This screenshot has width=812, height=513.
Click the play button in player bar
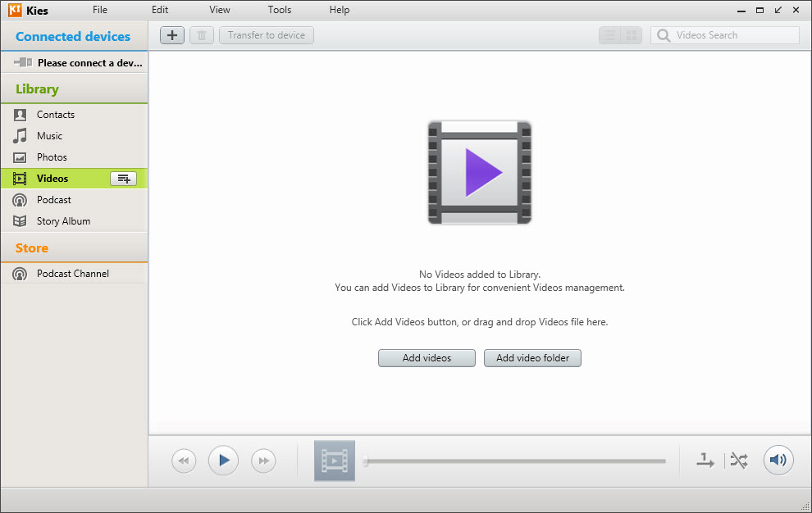pos(223,461)
